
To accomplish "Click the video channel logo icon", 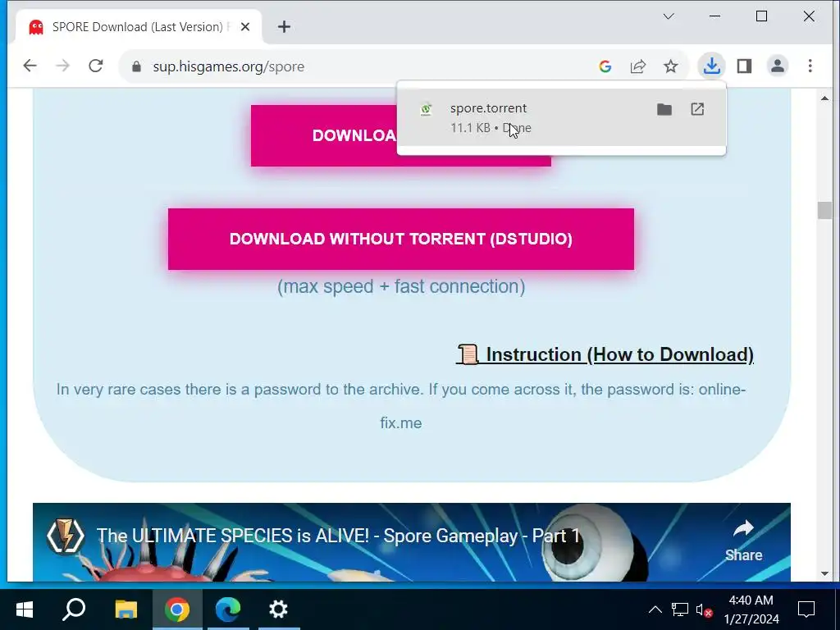I will [65, 535].
